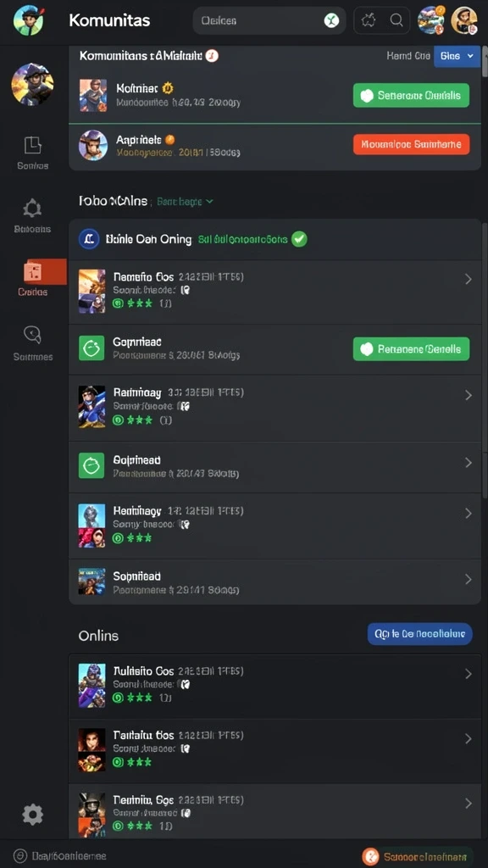Toggle the green checkmark beside Bdnle Dah Oning
Image resolution: width=488 pixels, height=868 pixels.
tap(299, 239)
